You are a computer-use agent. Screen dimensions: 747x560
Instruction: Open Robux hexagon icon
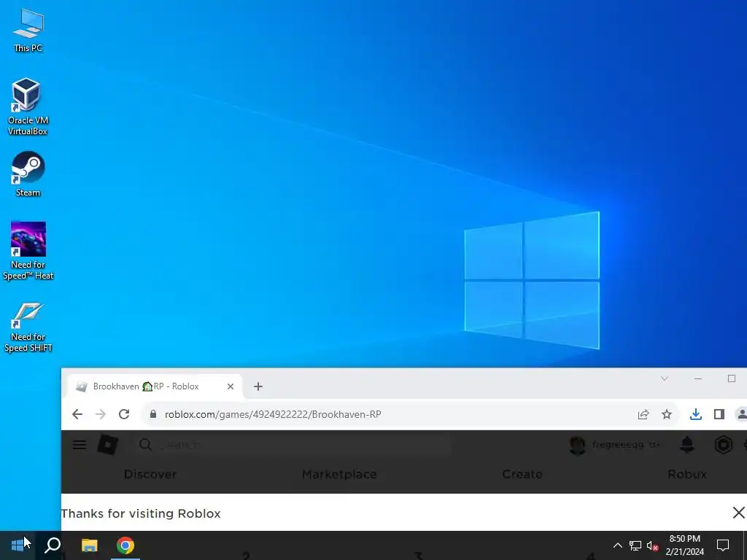coord(723,445)
